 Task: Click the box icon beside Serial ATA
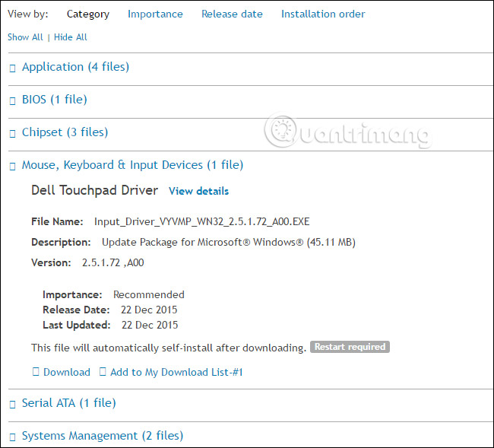point(13,405)
